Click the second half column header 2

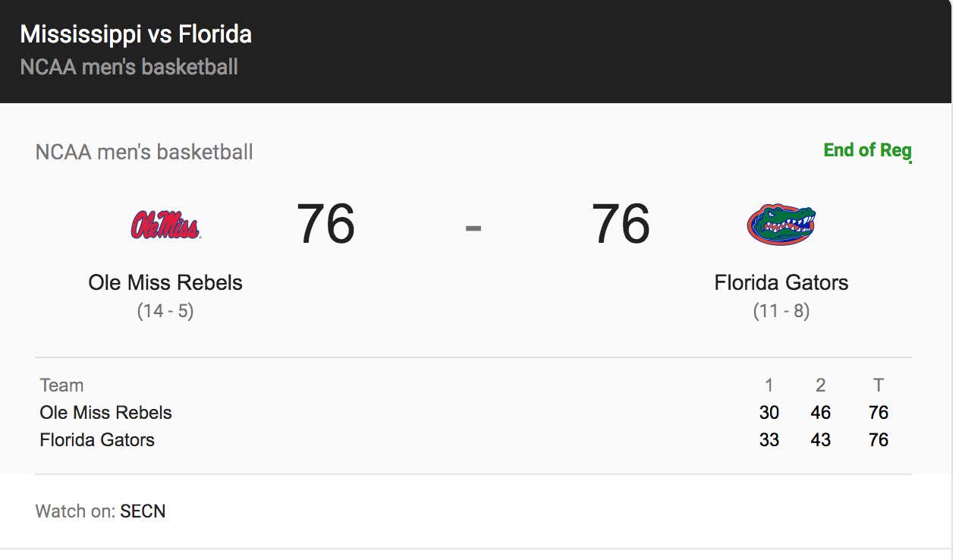(821, 385)
